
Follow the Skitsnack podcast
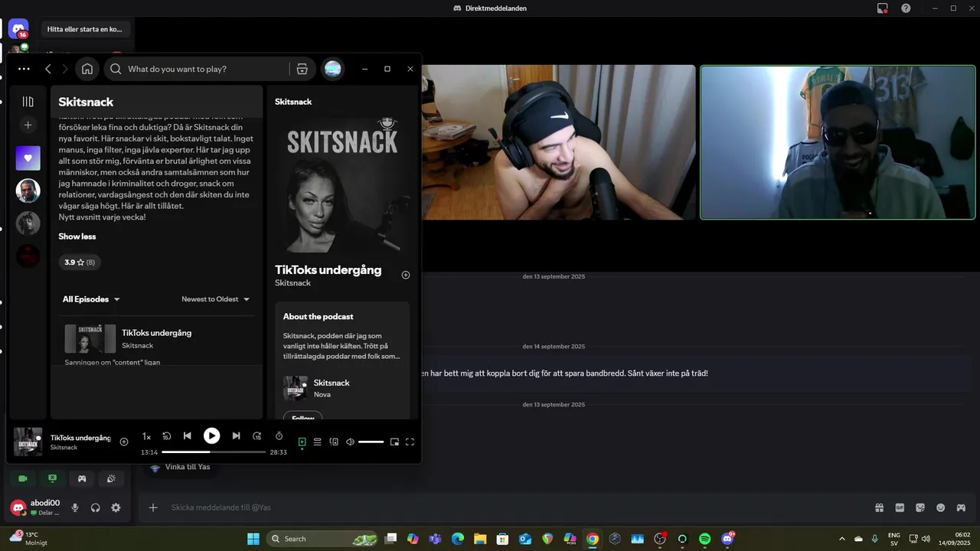(x=303, y=417)
